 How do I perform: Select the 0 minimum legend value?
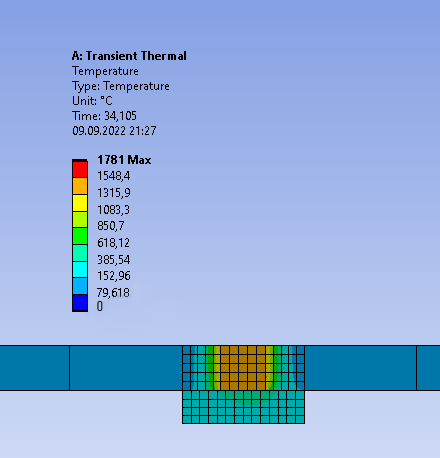click(x=100, y=306)
